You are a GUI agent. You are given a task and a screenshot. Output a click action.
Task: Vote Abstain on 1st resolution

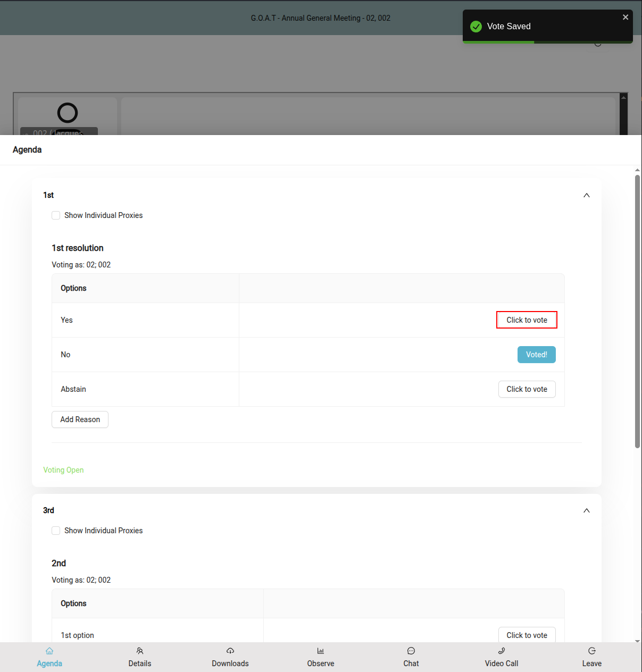(527, 389)
